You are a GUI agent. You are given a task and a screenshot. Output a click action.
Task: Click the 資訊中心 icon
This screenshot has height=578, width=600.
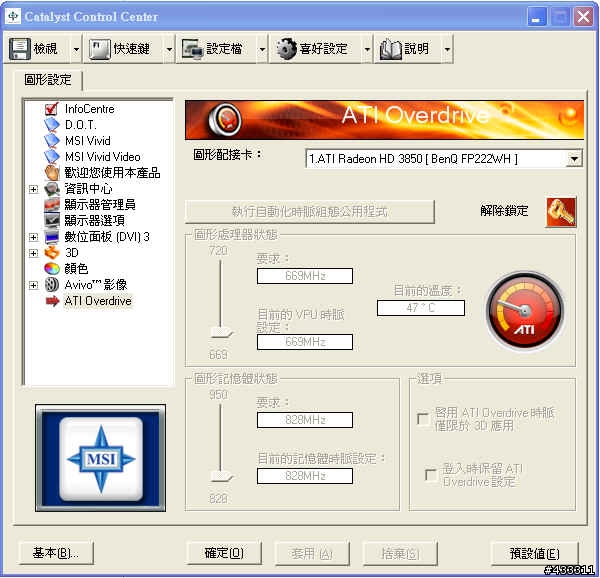52,189
